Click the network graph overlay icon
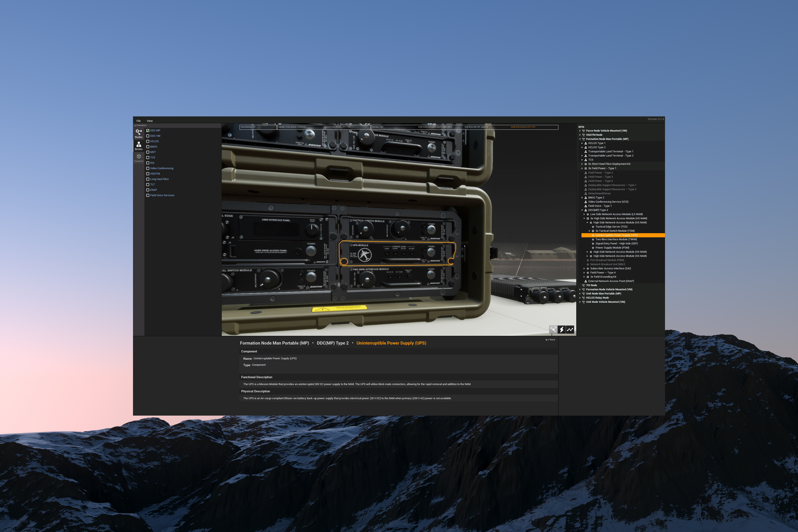Viewport: 798px width, 532px height. [x=553, y=329]
